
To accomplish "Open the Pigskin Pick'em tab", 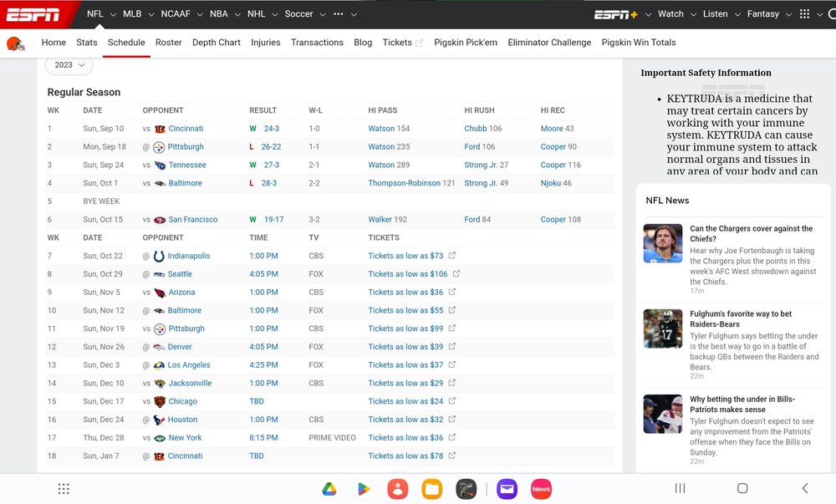I will coord(466,43).
